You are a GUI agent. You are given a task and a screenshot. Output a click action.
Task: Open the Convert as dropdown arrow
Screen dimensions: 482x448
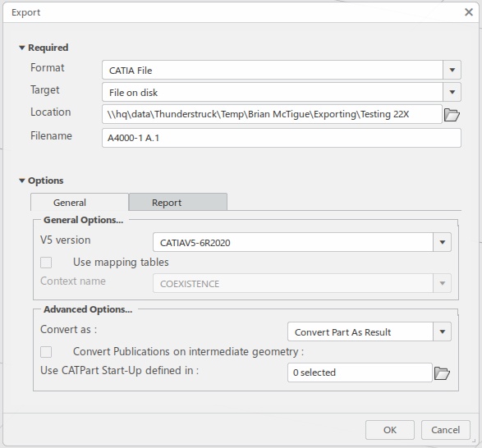coord(442,331)
